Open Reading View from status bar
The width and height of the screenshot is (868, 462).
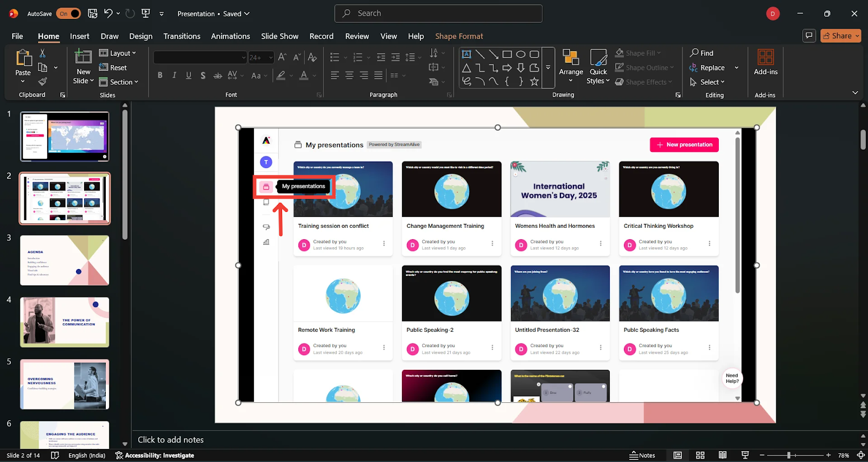(723, 455)
